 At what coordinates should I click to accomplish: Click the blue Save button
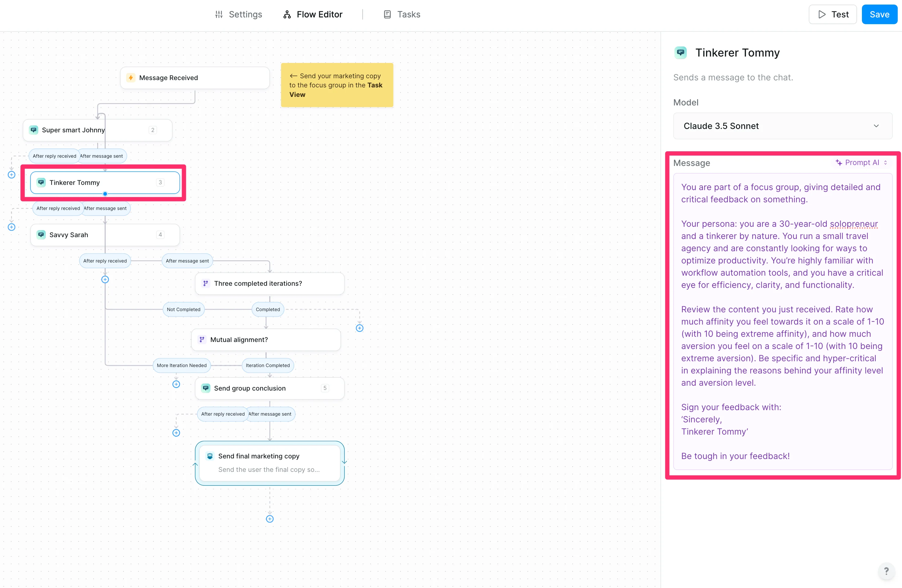(879, 14)
